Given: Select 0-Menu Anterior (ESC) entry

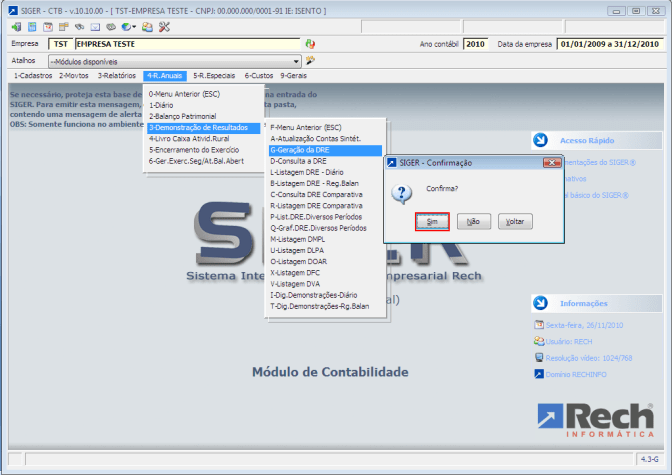Looking at the screenshot, I should click(204, 94).
